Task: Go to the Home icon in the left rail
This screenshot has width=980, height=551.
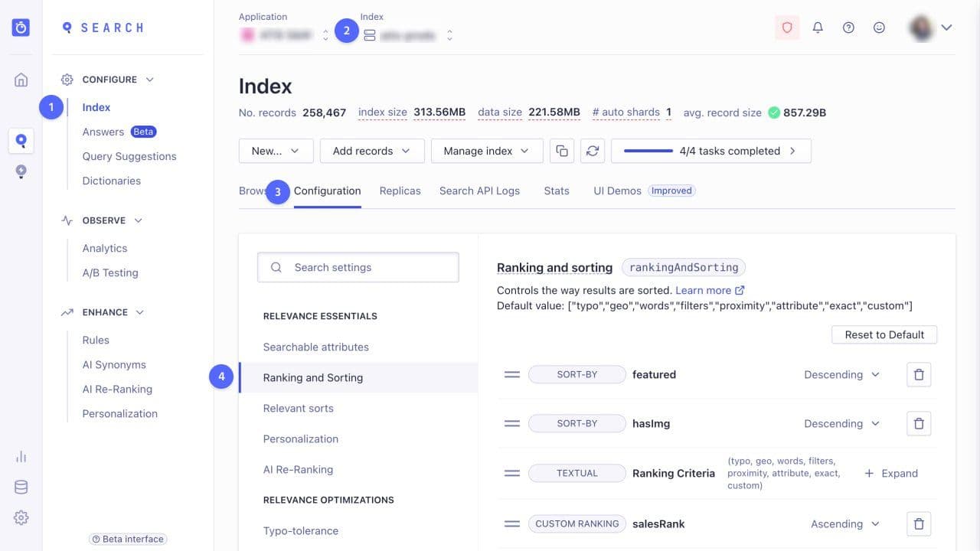Action: pyautogui.click(x=21, y=80)
